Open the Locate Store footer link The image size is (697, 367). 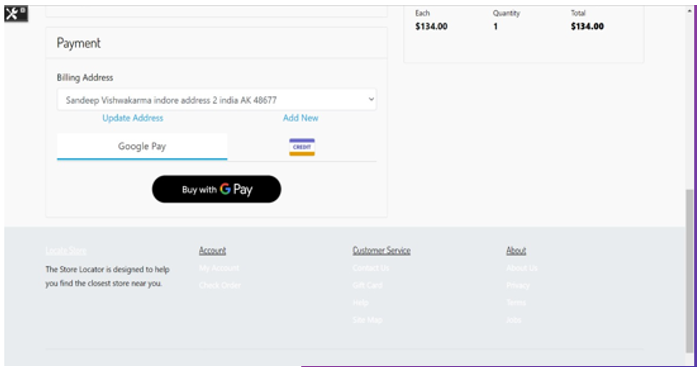tap(66, 251)
